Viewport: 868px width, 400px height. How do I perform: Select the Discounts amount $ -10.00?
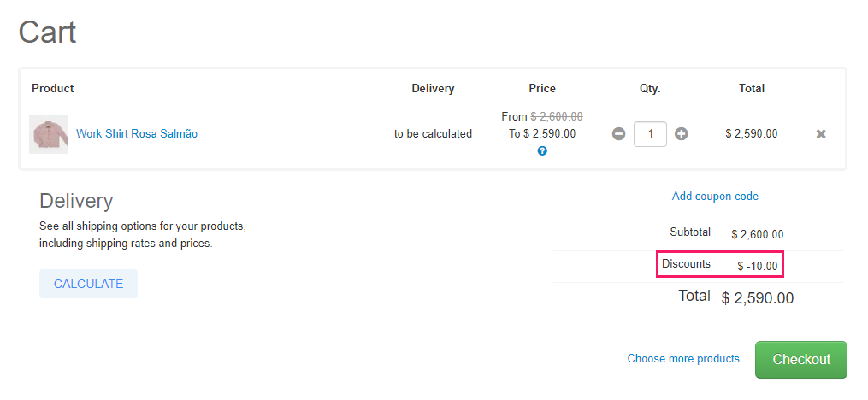(758, 267)
